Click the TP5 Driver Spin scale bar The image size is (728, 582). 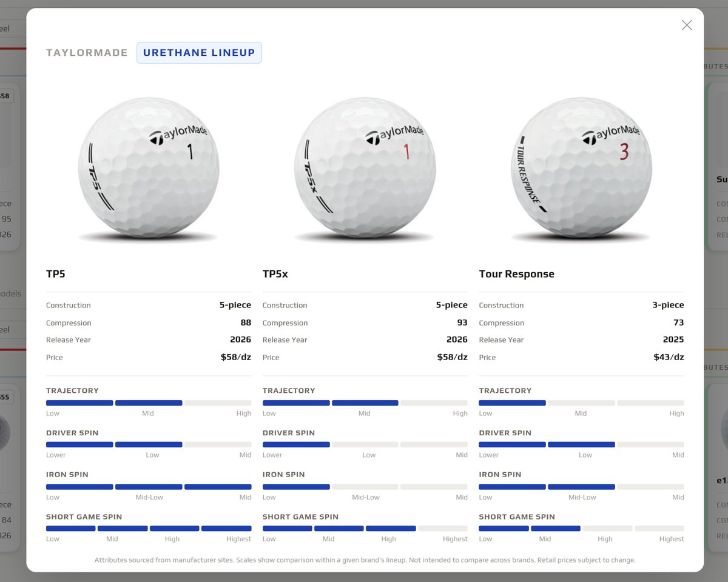pyautogui.click(x=149, y=444)
